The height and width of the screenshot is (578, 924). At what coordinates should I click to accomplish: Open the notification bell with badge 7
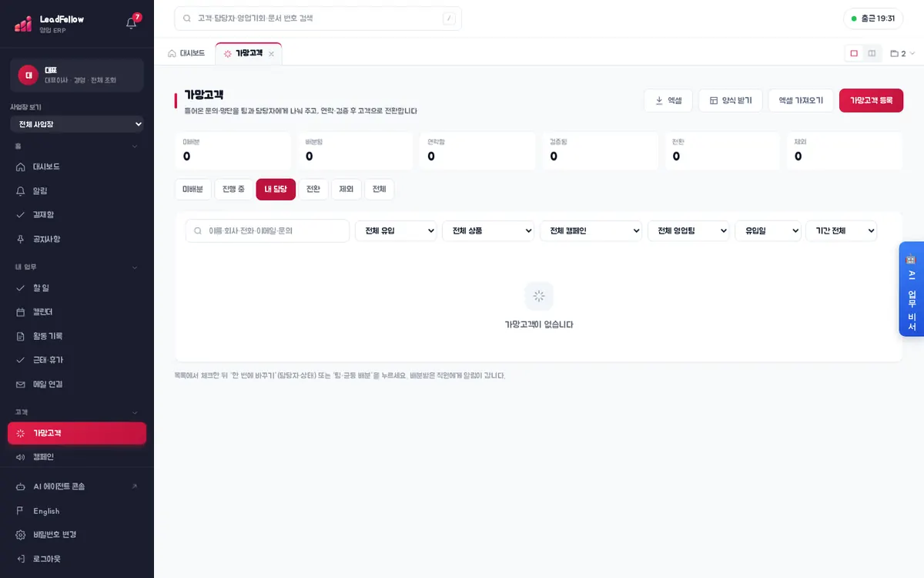[131, 23]
